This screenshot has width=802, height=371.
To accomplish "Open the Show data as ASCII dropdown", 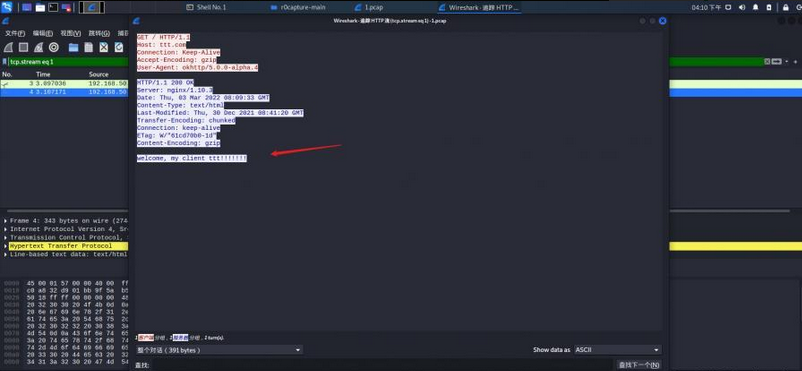I will 617,350.
